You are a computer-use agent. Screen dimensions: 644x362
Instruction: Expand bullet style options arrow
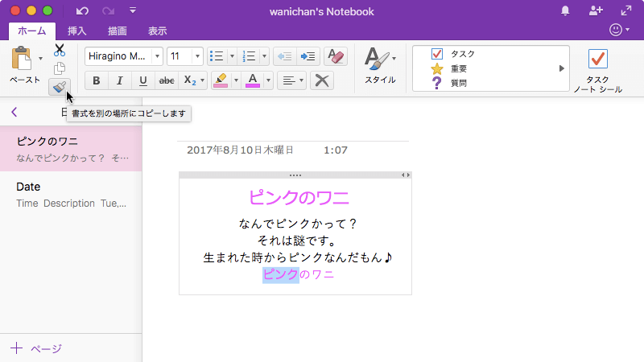pos(232,56)
